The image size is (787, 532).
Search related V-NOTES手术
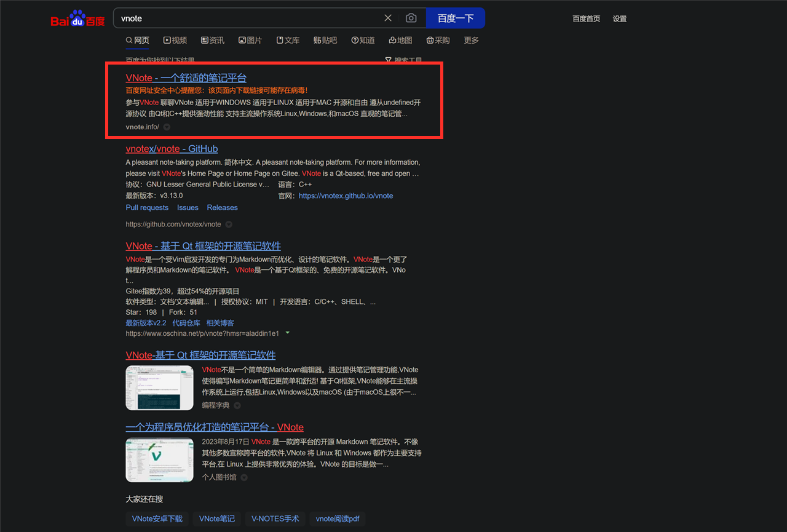point(275,519)
